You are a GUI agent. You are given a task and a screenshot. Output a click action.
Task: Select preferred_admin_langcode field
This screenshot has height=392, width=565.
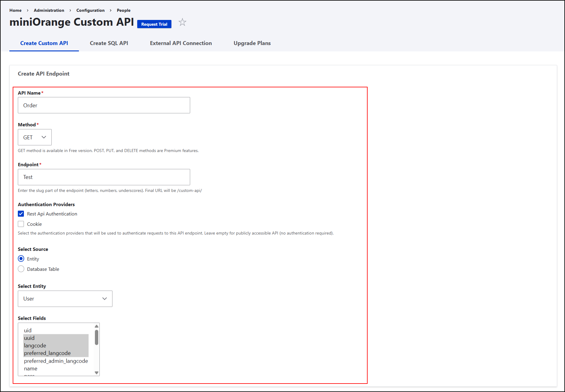pyautogui.click(x=56, y=361)
